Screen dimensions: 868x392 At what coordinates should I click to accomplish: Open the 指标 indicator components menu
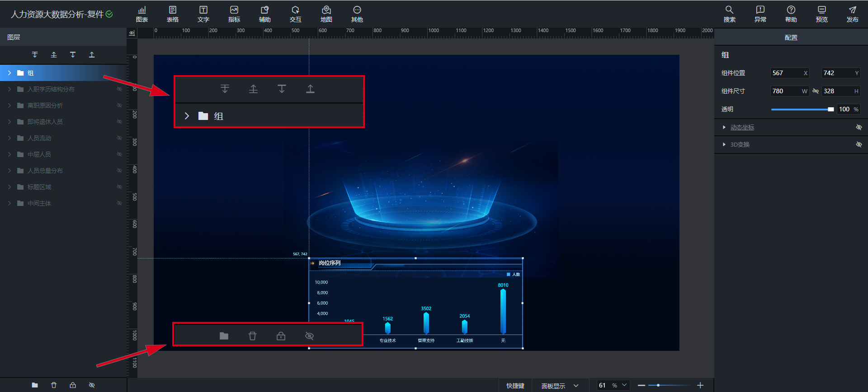[x=234, y=14]
